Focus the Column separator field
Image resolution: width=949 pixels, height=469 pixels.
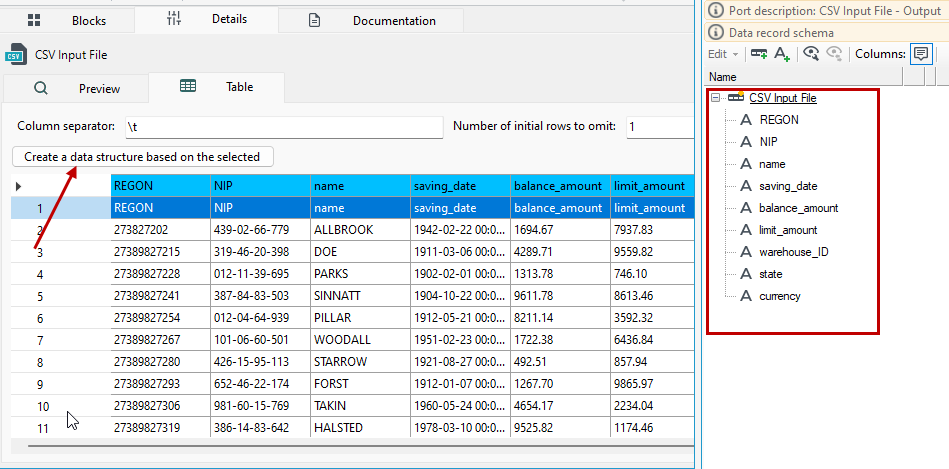point(284,127)
